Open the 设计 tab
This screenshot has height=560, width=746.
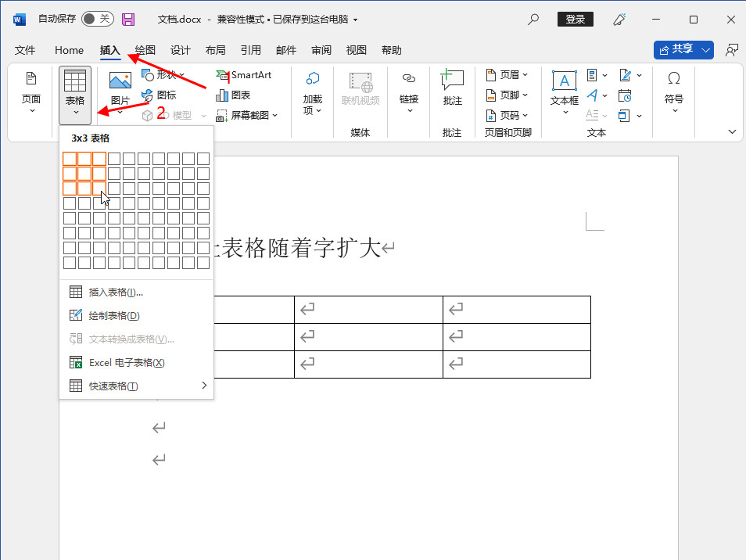click(181, 50)
